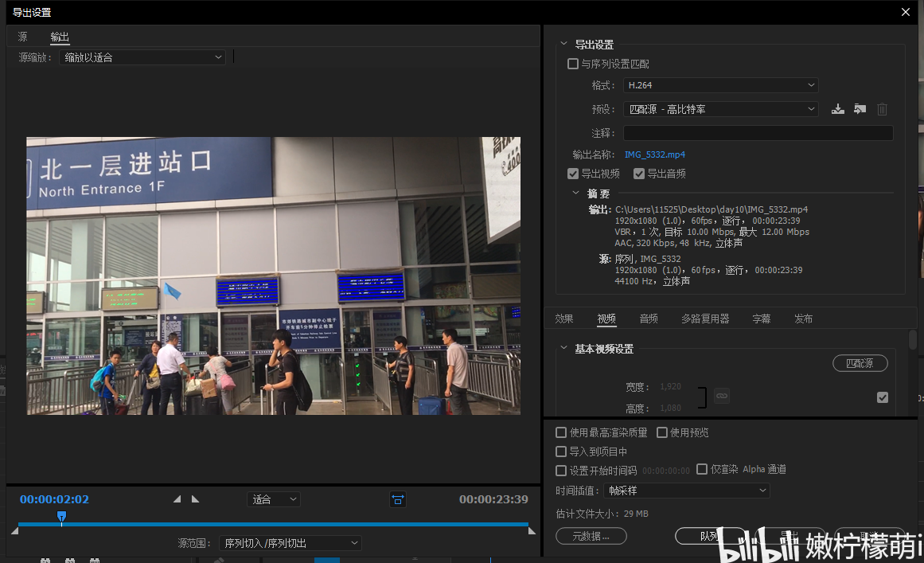The height and width of the screenshot is (563, 924).
Task: Click the total duration 00:00:23:39
Action: click(x=493, y=499)
